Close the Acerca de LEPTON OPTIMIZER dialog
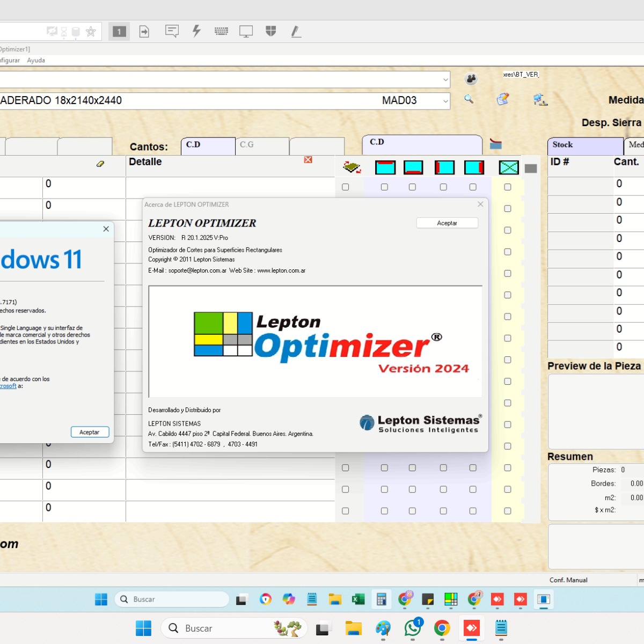Viewport: 644px width, 644px height. pyautogui.click(x=480, y=204)
